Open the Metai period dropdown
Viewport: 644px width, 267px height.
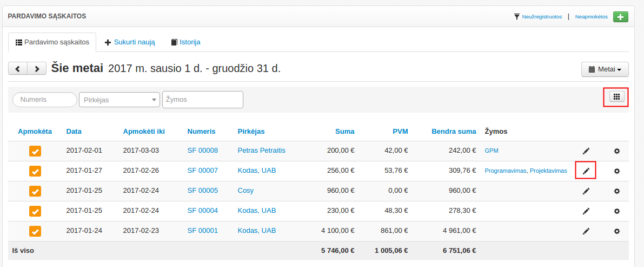tap(605, 69)
